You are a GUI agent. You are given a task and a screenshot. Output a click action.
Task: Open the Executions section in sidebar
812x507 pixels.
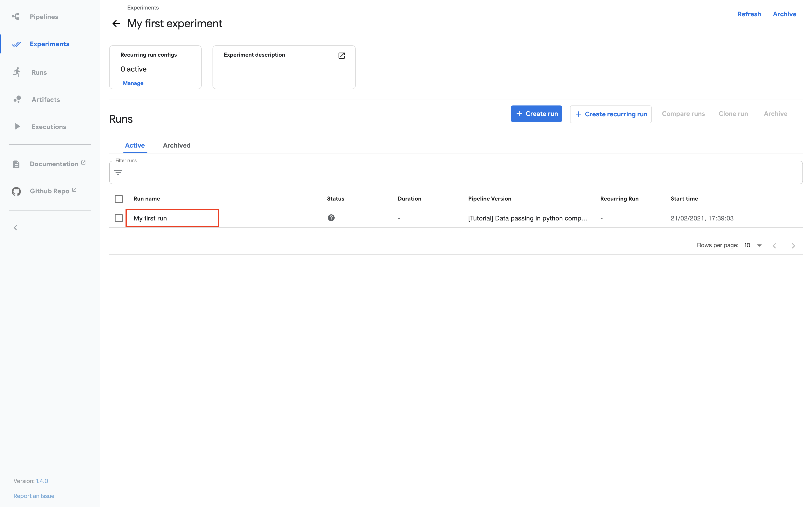pyautogui.click(x=49, y=127)
